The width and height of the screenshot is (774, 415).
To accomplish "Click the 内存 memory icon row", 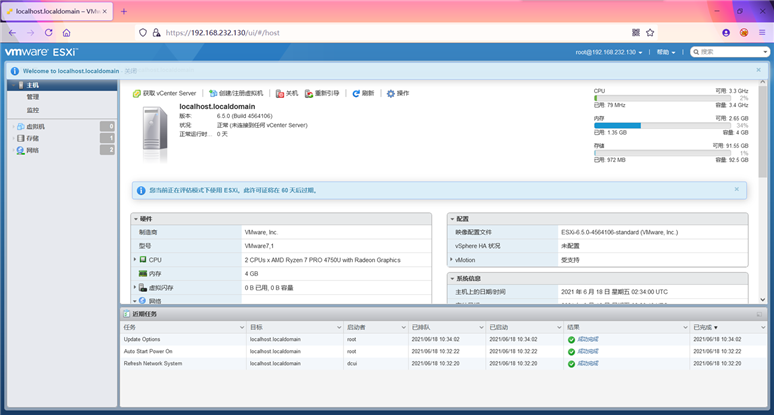I will (x=143, y=273).
